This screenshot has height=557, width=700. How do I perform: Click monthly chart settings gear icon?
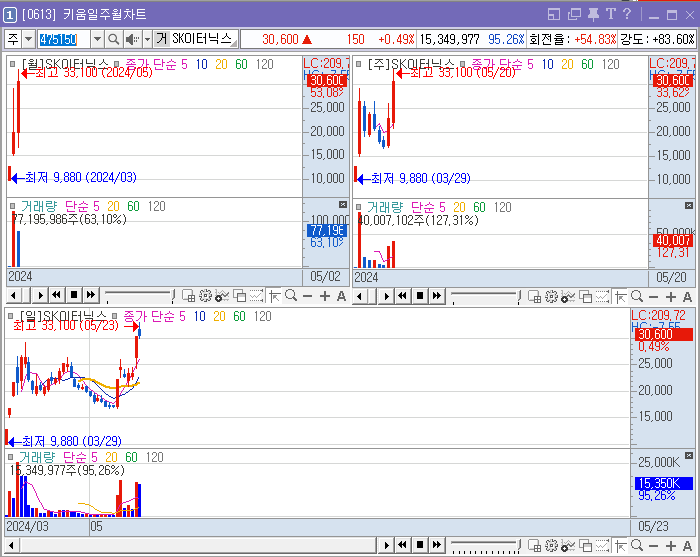(x=205, y=296)
